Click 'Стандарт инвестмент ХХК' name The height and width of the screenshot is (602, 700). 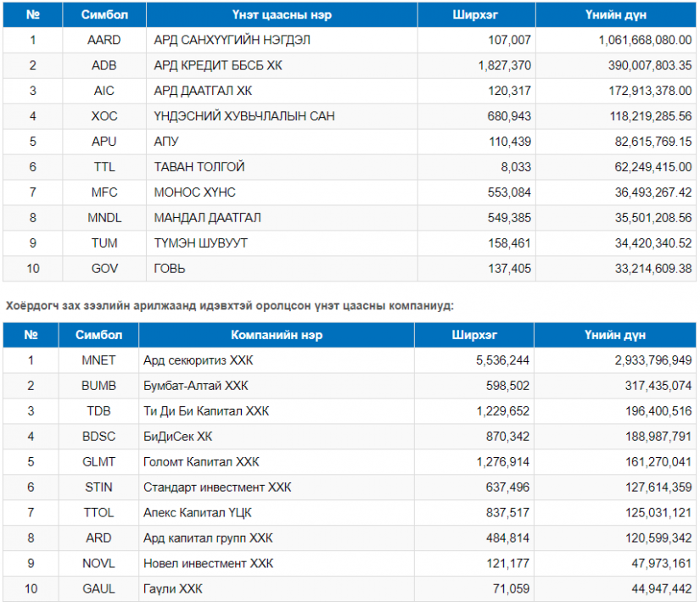pos(217,488)
